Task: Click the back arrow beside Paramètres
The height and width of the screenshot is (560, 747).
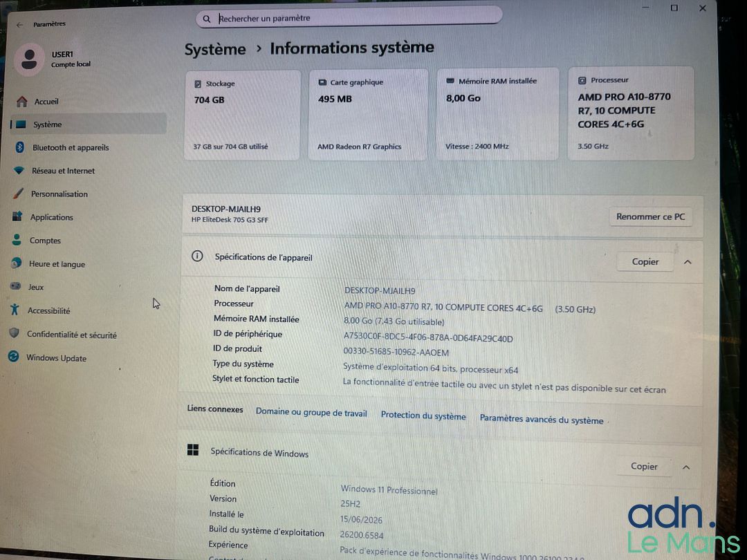Action: click(x=19, y=24)
